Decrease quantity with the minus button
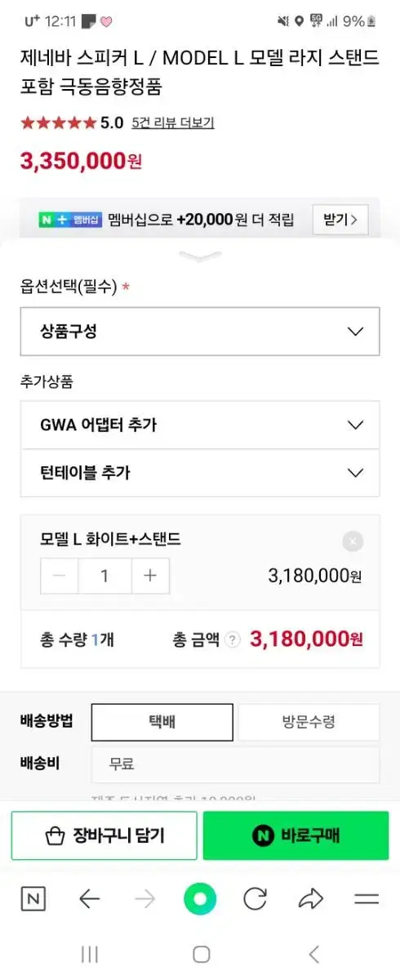The image size is (400, 980). coord(60,575)
